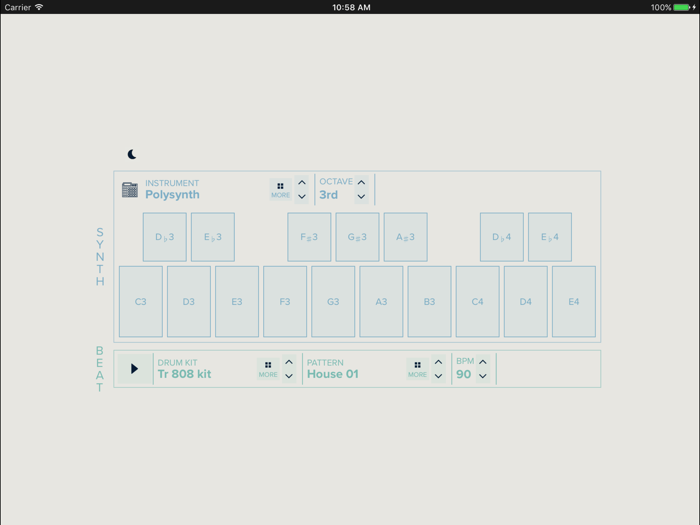
Task: Tap the D4 key
Action: (x=526, y=302)
